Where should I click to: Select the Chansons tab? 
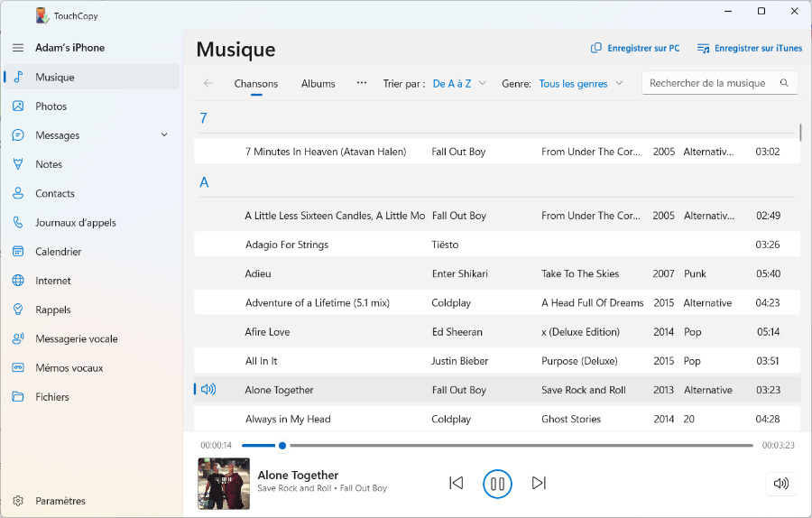[x=256, y=84]
